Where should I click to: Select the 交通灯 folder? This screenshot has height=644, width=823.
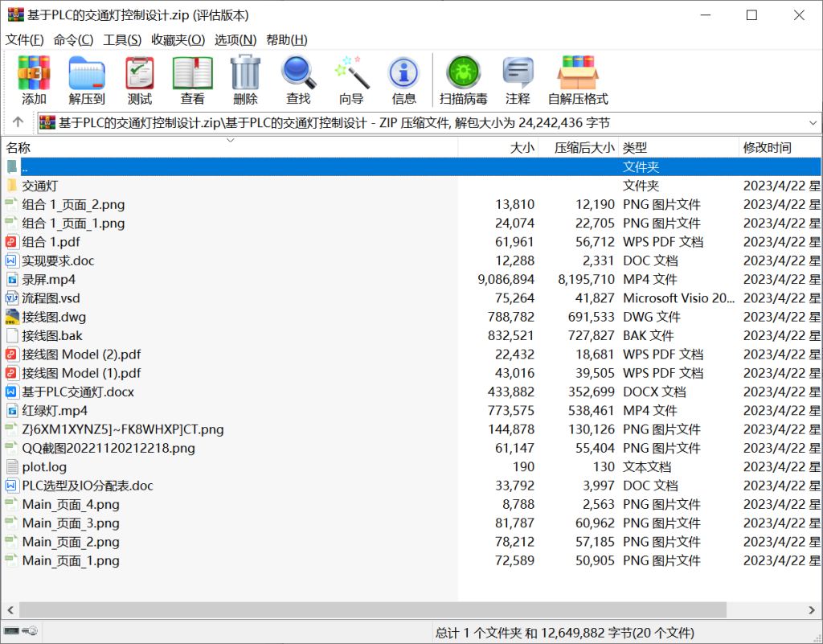[x=39, y=186]
